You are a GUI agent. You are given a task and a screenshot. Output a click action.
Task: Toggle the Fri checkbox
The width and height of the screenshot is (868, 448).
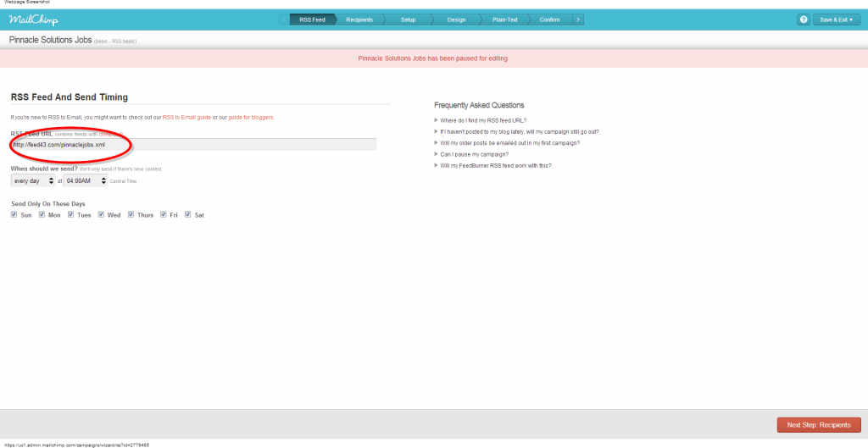pos(164,214)
